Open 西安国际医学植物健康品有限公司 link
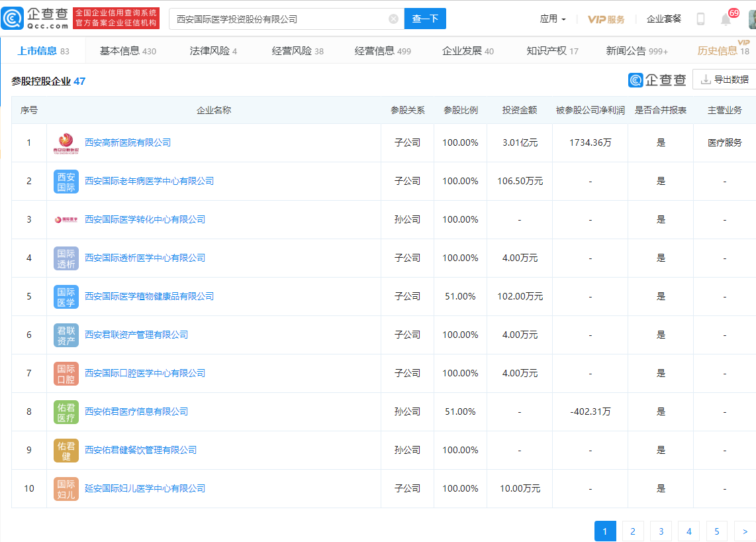Screen dimensions: 756x542 [149, 296]
